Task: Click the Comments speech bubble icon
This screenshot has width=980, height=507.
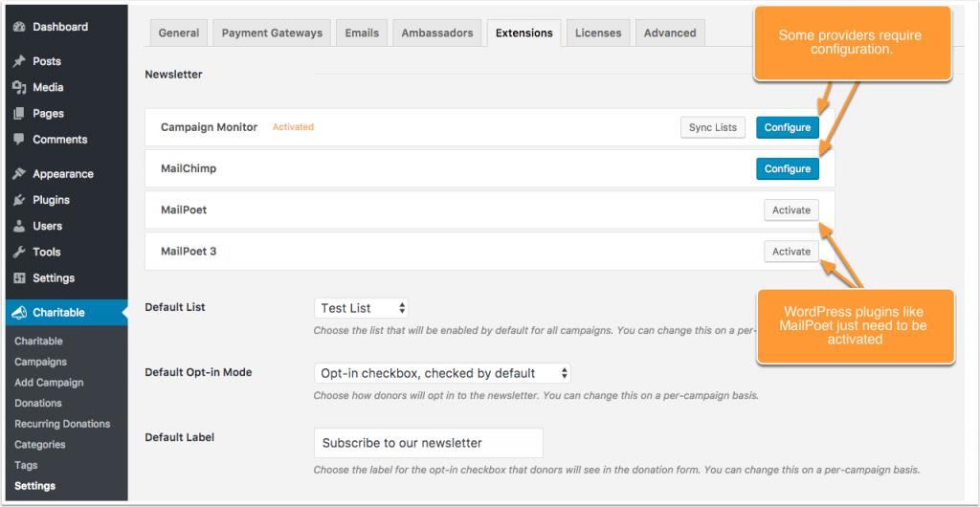Action: pos(19,140)
